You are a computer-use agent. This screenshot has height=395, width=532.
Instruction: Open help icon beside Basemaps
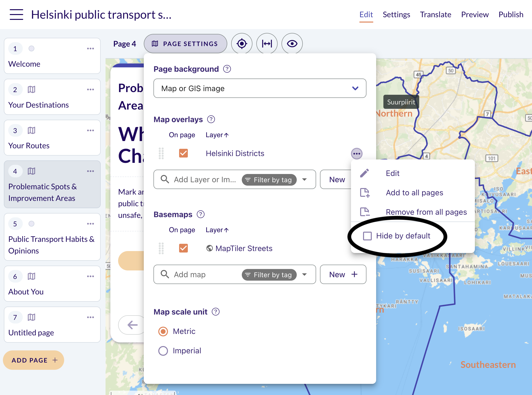tap(201, 214)
